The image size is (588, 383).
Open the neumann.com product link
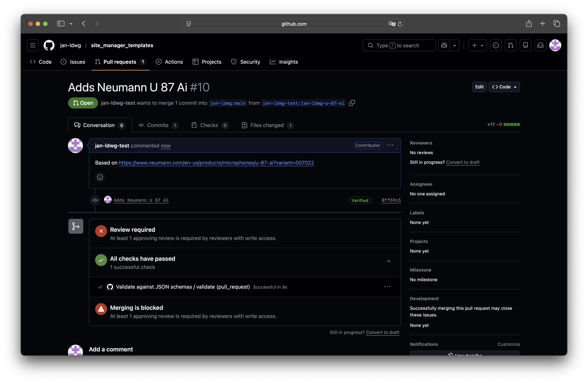[x=216, y=163]
